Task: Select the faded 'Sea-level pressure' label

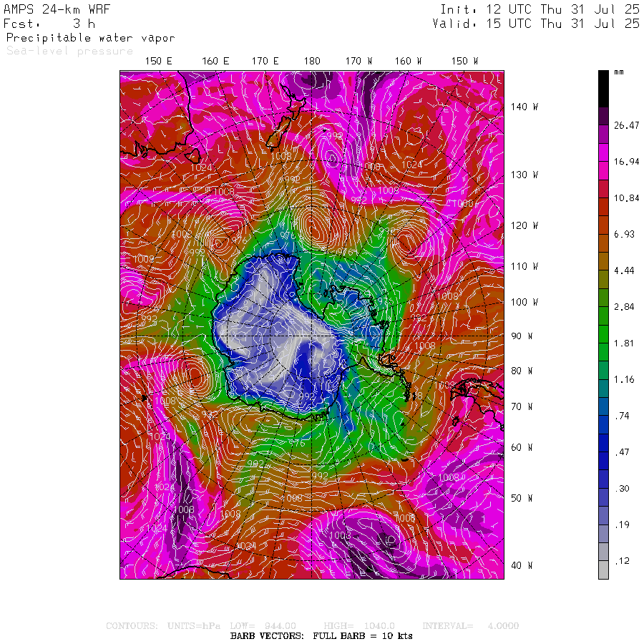Action: (70, 51)
